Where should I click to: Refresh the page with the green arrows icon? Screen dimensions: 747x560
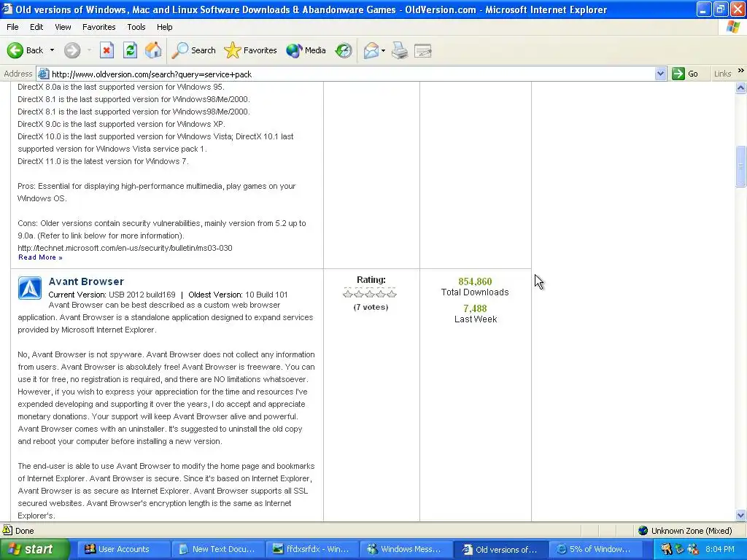tap(130, 50)
